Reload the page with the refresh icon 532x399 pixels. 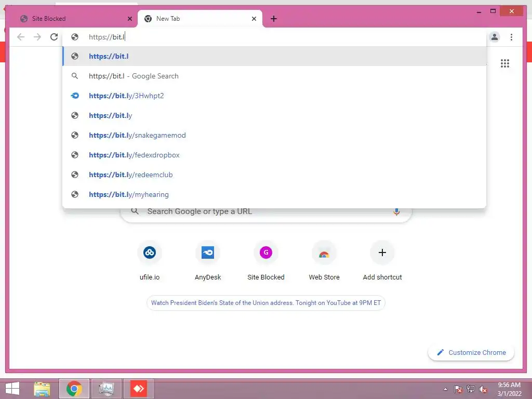54,37
